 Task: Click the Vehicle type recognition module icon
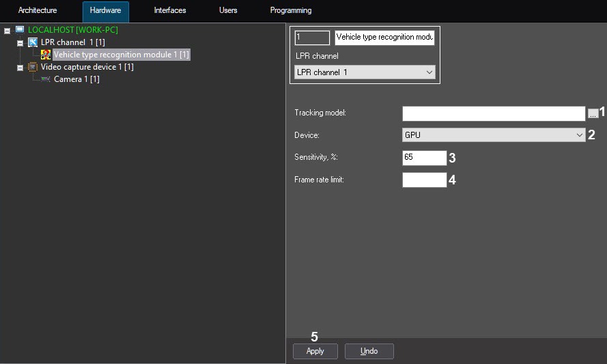[46, 55]
